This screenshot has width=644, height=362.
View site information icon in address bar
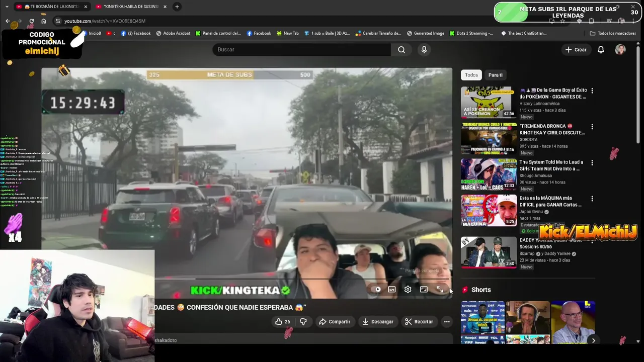(58, 21)
